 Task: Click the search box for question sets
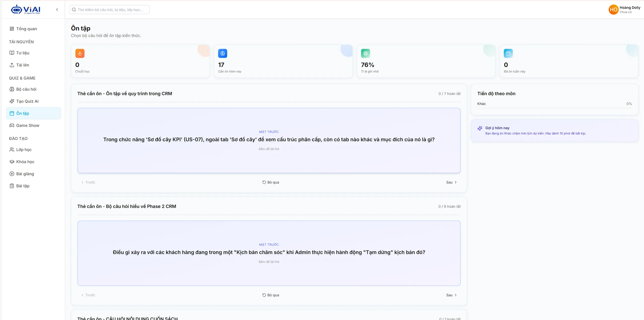(x=109, y=10)
